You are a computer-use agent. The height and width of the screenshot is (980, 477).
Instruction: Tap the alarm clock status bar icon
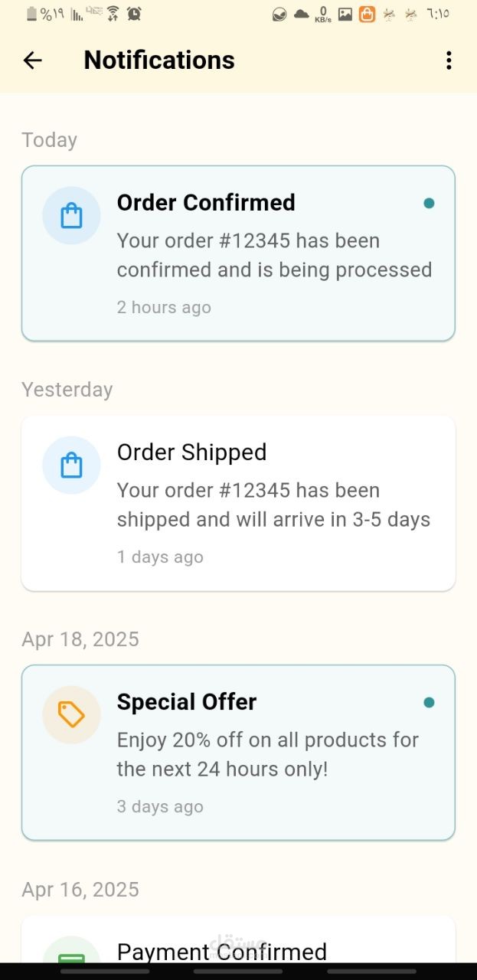coord(134,14)
